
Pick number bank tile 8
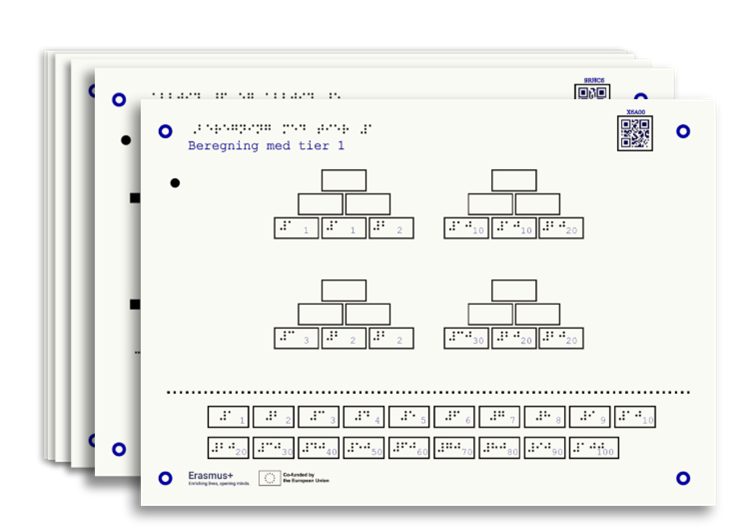[x=545, y=417]
